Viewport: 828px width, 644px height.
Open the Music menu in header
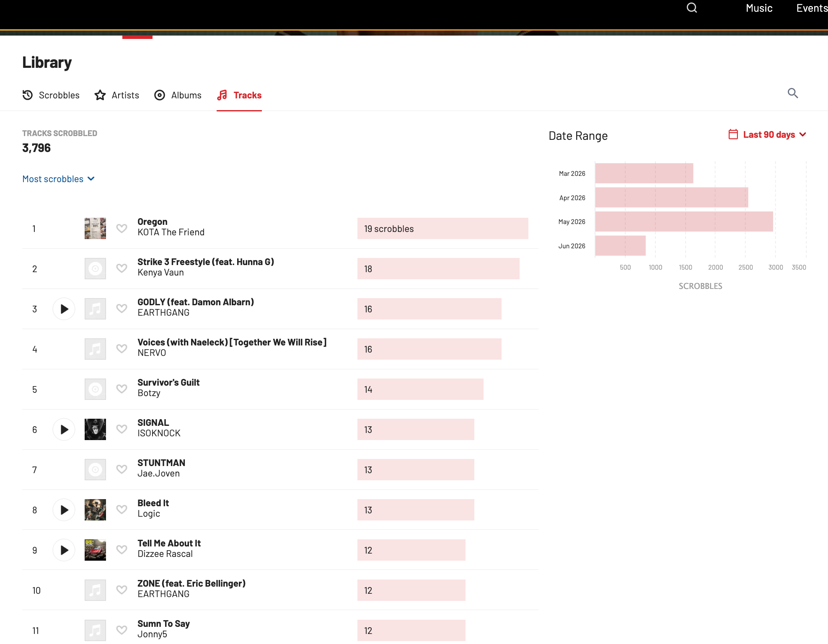[x=759, y=8]
